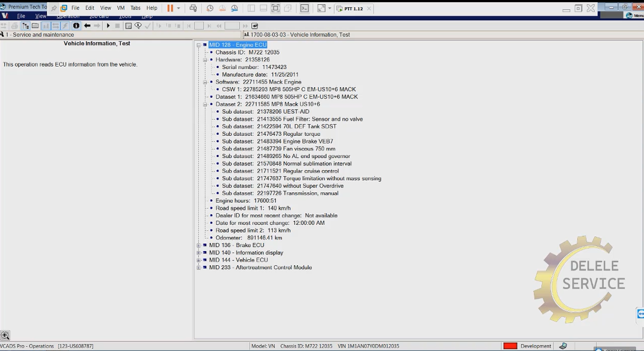This screenshot has height=351, width=644.
Task: Click the wider empty toolbar input box
Action: click(x=232, y=26)
